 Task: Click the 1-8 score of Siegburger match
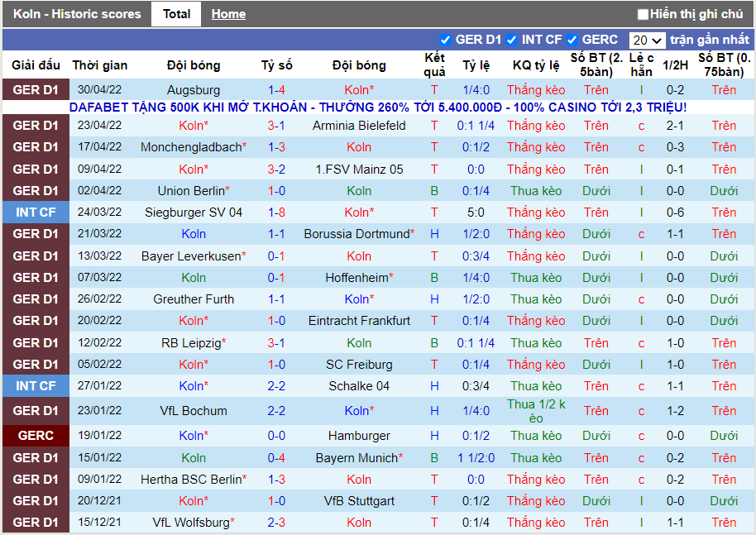tap(276, 212)
